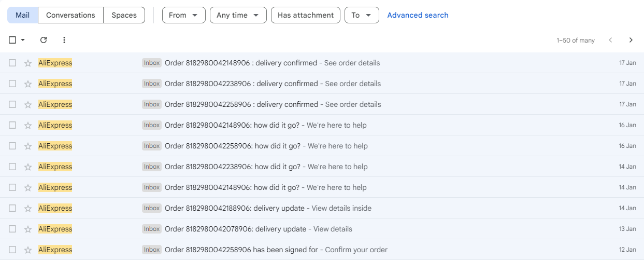Star the Order 8182980042238906 how did it go email

(x=28, y=167)
